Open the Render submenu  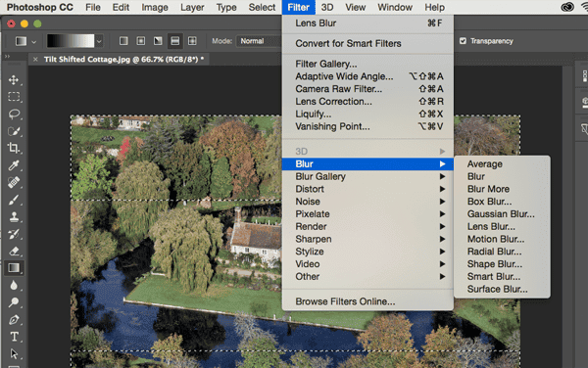(367, 226)
